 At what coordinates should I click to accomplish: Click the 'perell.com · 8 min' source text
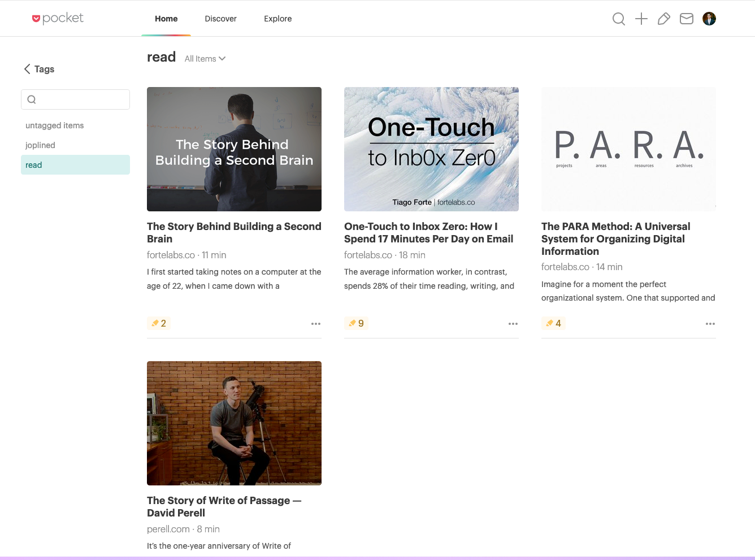[183, 529]
